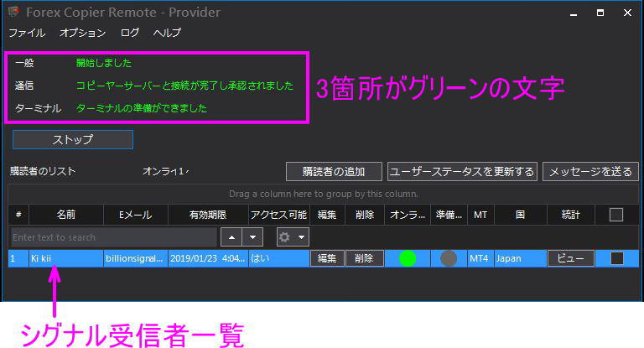Image resolution: width=644 pixels, height=348 pixels.
Task: Select the Japan country cell
Action: click(x=521, y=258)
